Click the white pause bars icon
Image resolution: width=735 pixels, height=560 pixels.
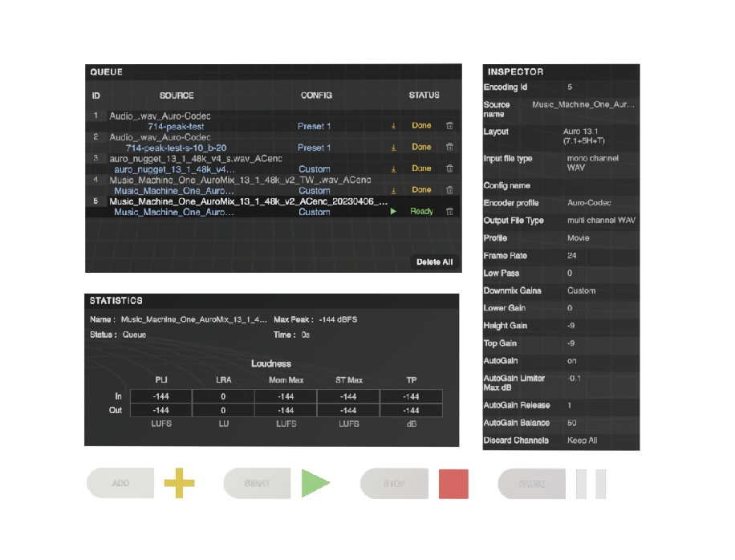[x=590, y=484]
